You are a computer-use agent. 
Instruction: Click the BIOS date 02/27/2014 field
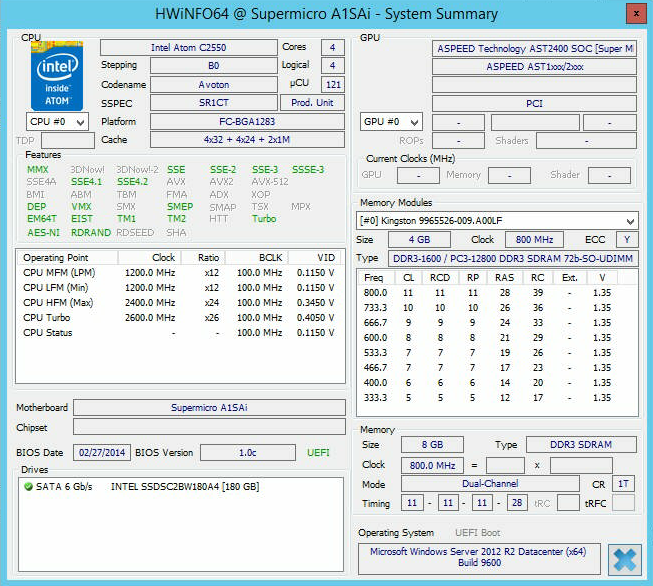coord(102,452)
